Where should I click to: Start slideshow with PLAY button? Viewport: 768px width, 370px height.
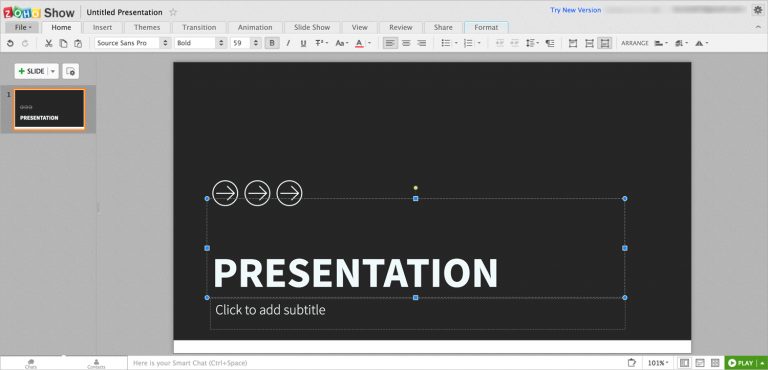click(x=741, y=363)
